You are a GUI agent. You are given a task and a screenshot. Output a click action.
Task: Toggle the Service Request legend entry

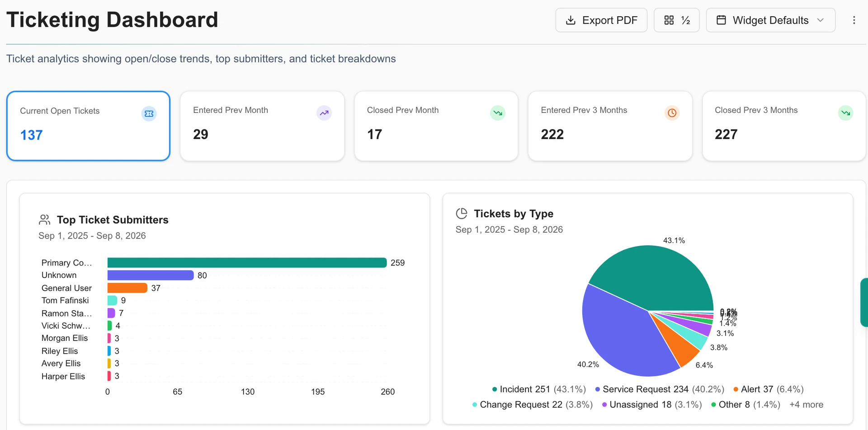(x=660, y=389)
